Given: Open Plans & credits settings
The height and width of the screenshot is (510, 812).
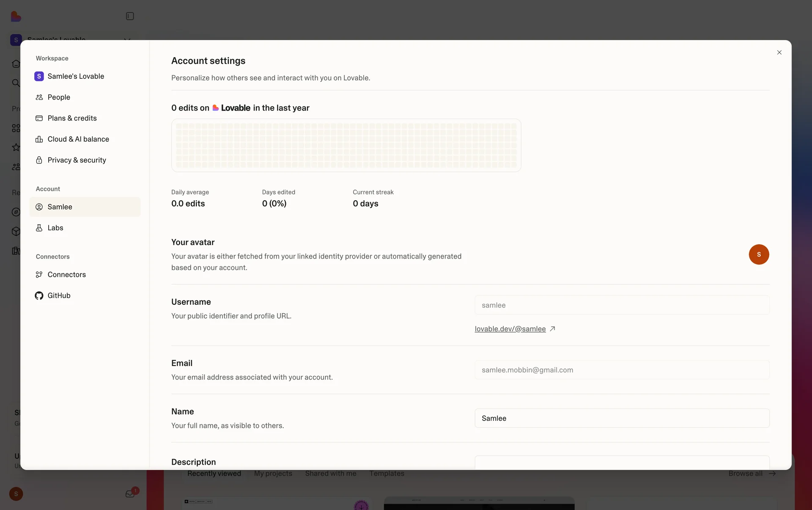Looking at the screenshot, I should [72, 118].
